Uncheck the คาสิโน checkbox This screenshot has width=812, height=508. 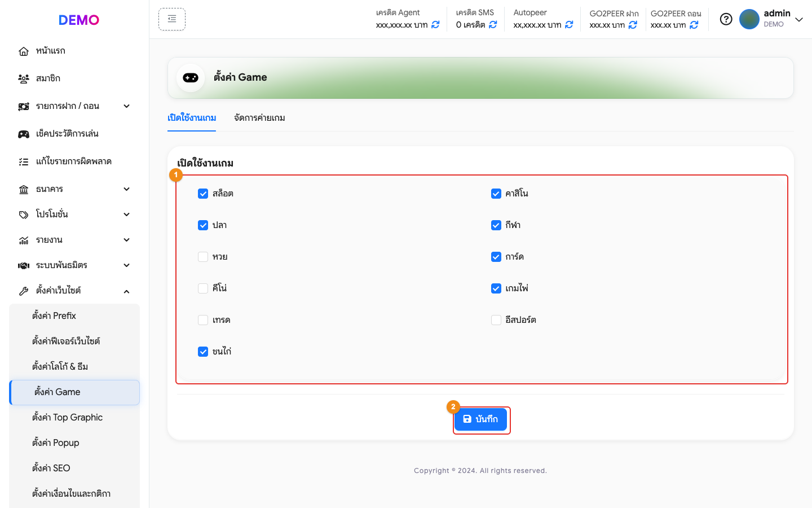[496, 194]
